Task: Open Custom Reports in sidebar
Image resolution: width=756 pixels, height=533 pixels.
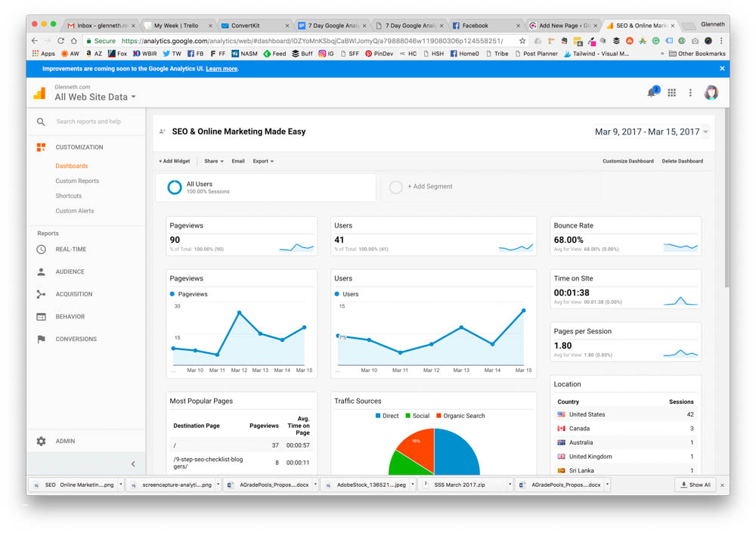Action: click(77, 181)
